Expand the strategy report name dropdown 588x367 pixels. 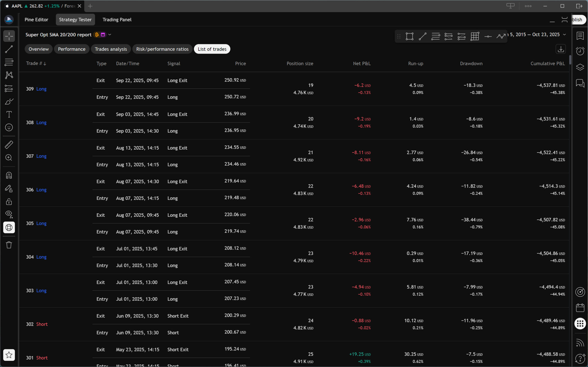[x=110, y=35]
